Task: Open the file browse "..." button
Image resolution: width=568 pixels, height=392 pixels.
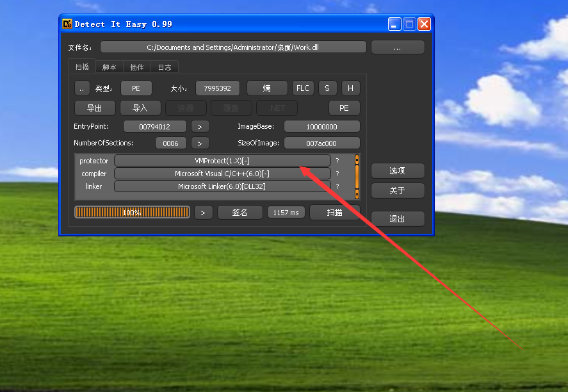Action: coord(398,47)
